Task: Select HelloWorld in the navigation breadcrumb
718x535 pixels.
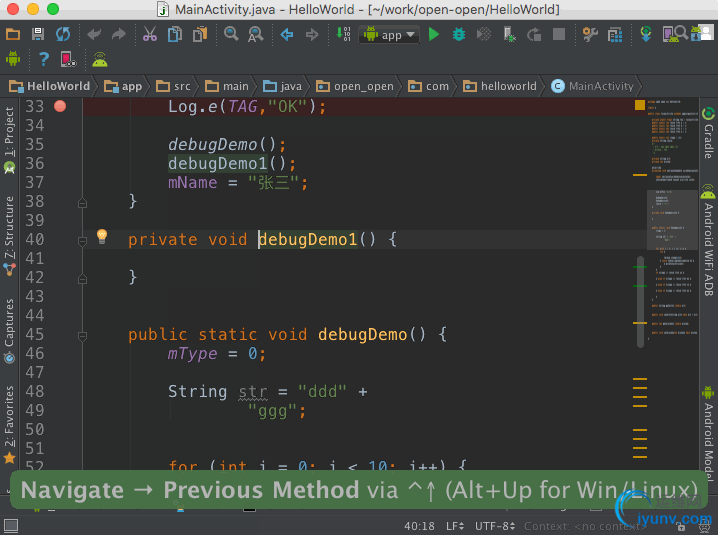Action: (49, 86)
